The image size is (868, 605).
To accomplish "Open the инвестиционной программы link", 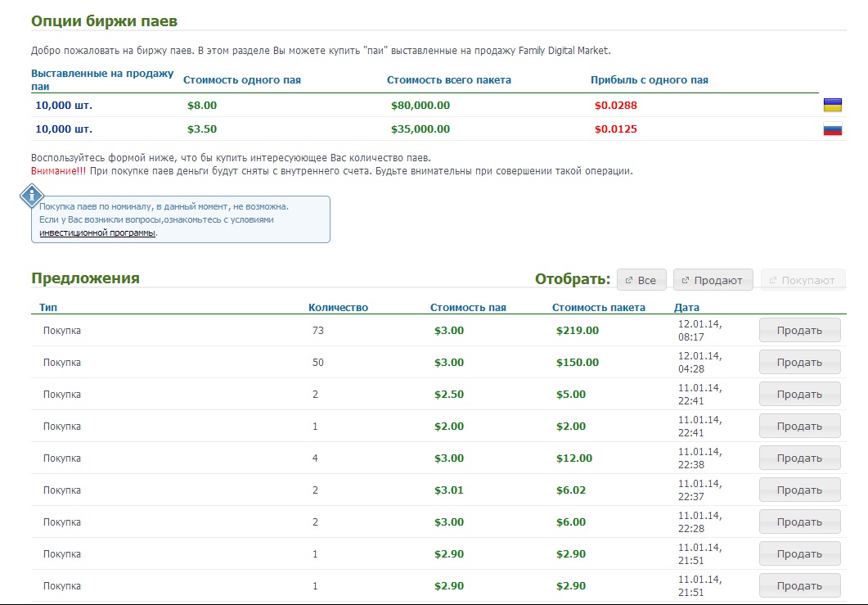I will point(97,233).
